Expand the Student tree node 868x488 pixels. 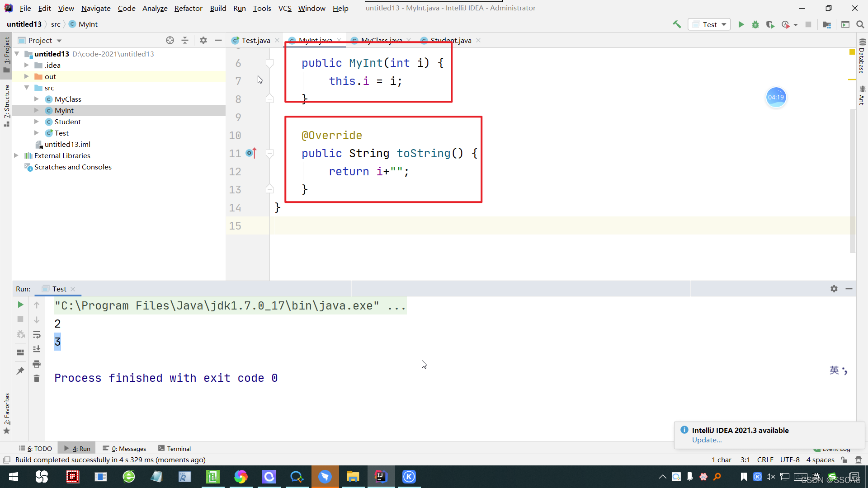[x=37, y=122]
